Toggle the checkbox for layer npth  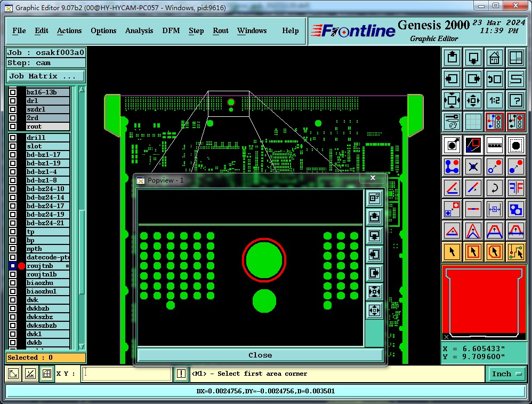(x=13, y=249)
